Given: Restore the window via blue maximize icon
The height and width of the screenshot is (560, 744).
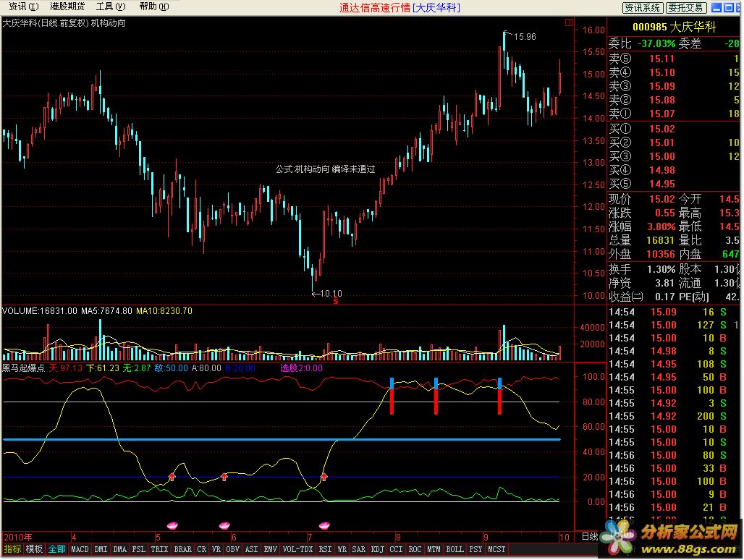Looking at the screenshot, I should click(x=729, y=7).
